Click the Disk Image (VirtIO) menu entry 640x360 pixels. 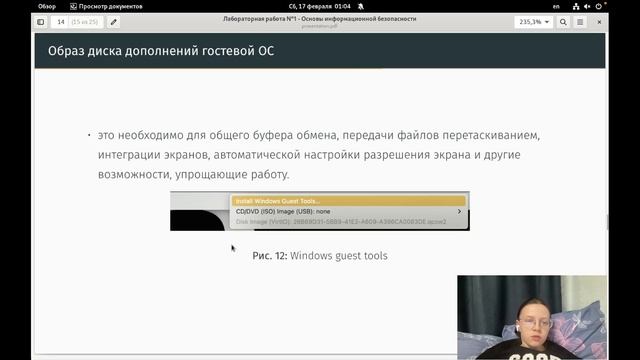point(349,222)
